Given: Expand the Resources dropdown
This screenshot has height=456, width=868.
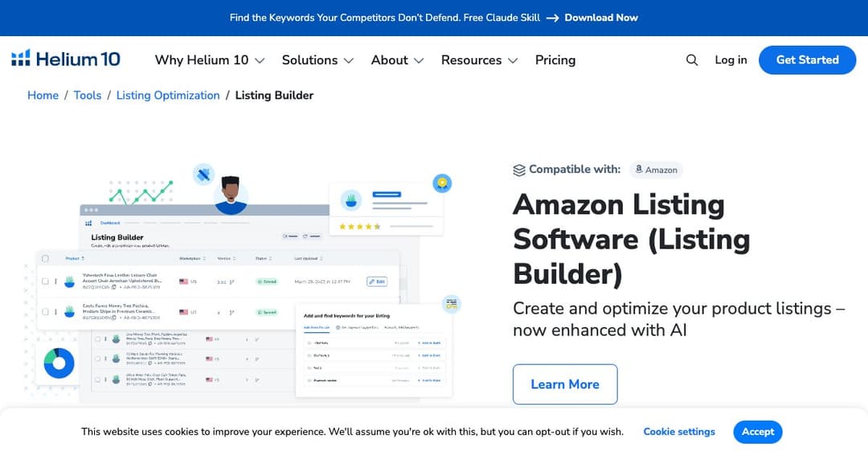Looking at the screenshot, I should [x=479, y=60].
